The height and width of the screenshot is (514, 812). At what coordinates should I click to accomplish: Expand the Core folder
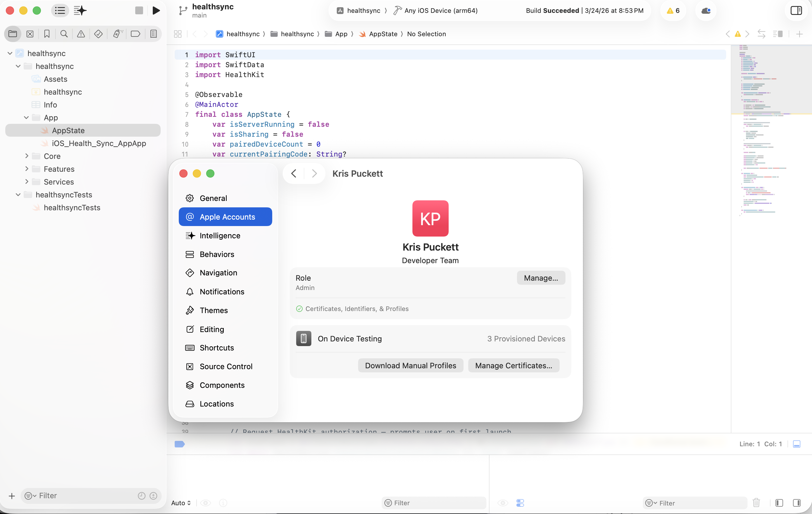point(27,156)
